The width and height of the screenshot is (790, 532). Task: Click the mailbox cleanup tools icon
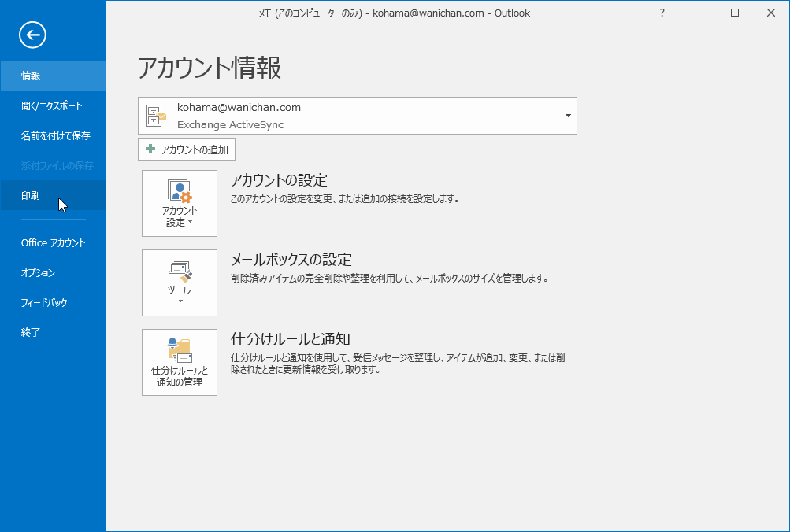click(x=180, y=272)
